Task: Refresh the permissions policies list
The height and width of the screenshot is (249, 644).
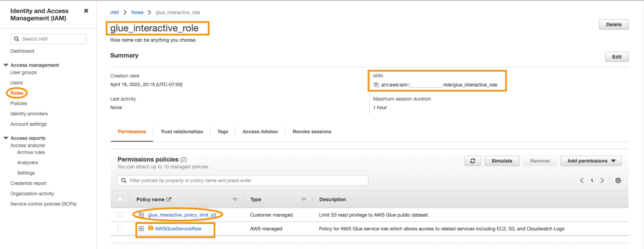Action: (473, 161)
